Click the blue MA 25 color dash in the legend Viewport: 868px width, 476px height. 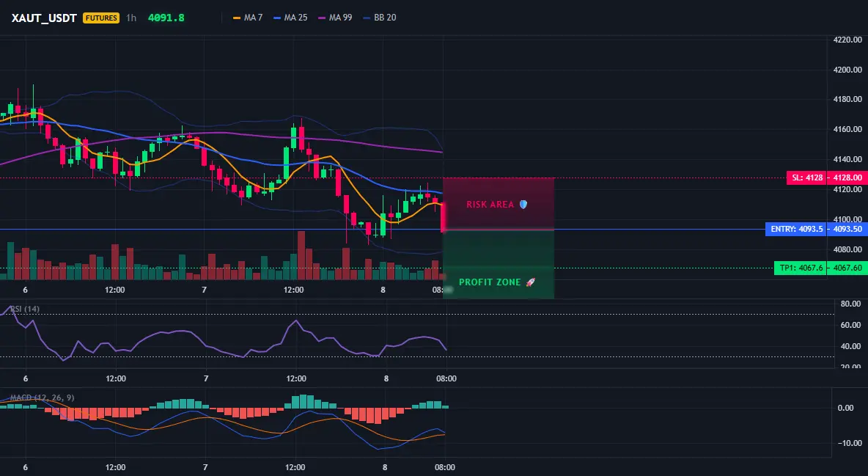tap(277, 18)
